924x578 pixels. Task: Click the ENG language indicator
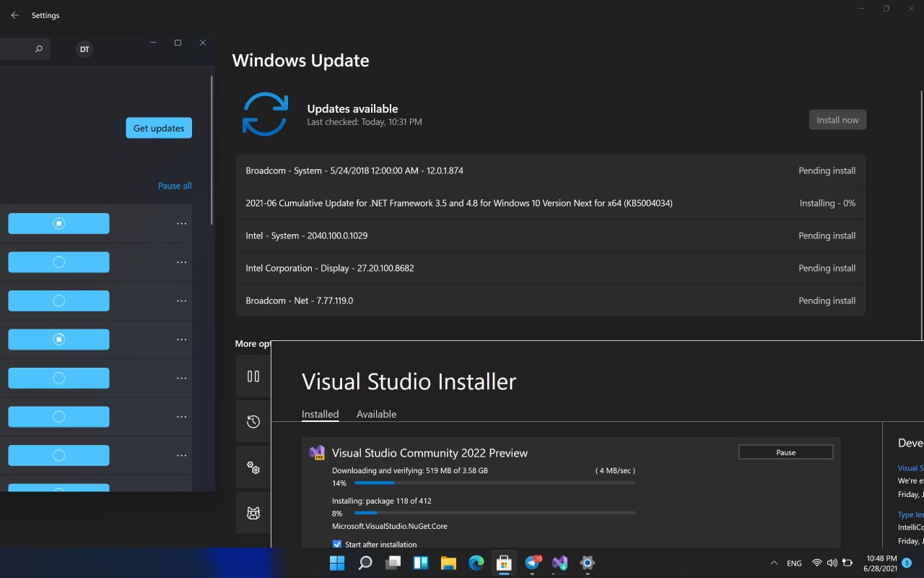click(x=794, y=563)
